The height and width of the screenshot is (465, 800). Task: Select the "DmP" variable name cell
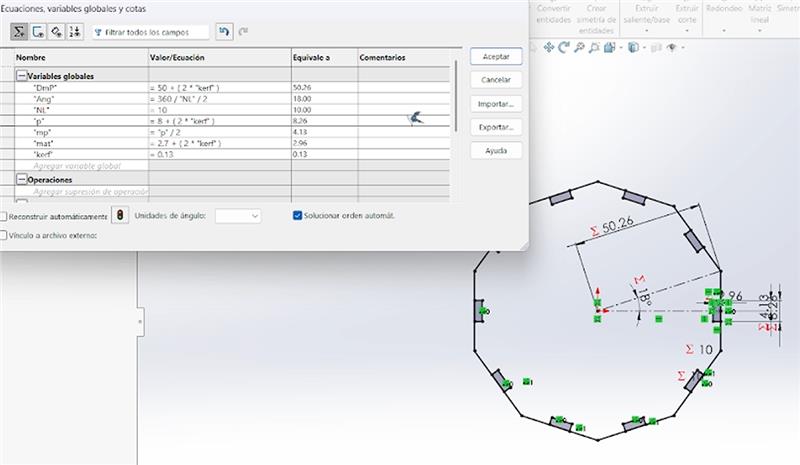[82, 88]
